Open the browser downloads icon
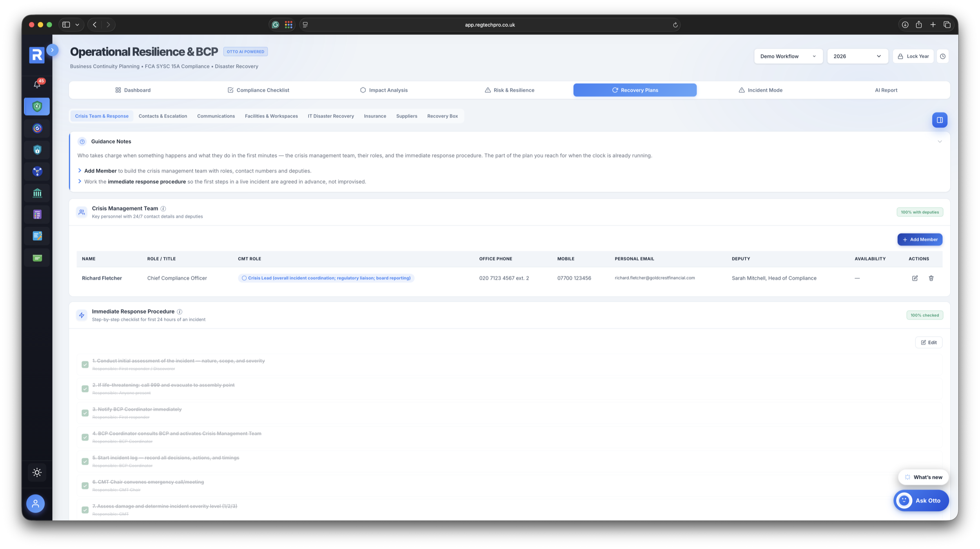The height and width of the screenshot is (549, 980). 905,25
